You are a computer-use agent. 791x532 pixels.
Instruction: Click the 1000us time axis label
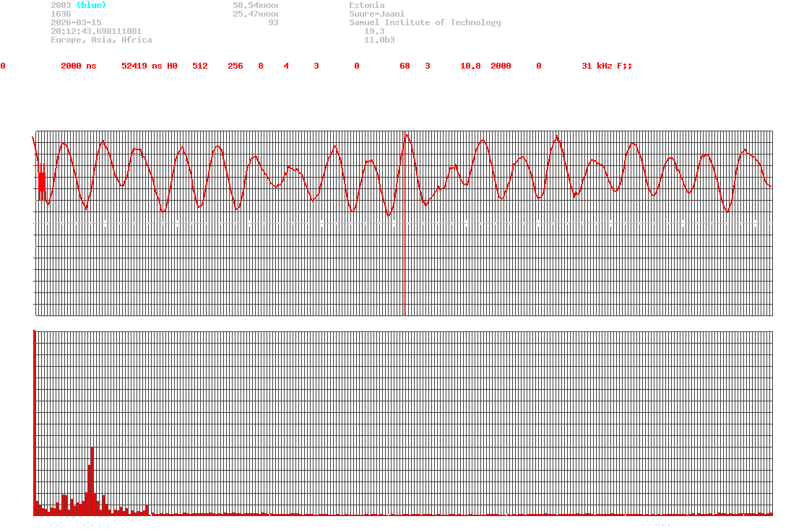[x=766, y=326]
